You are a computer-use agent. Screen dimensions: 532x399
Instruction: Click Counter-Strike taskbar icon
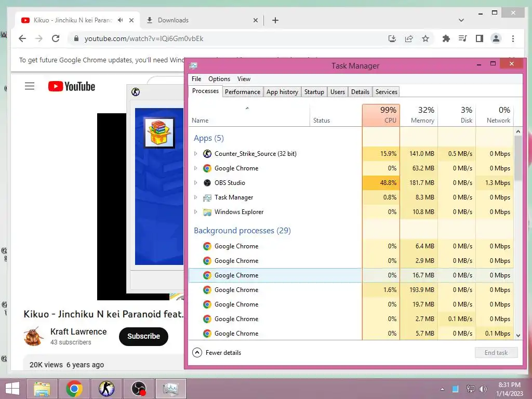(107, 389)
